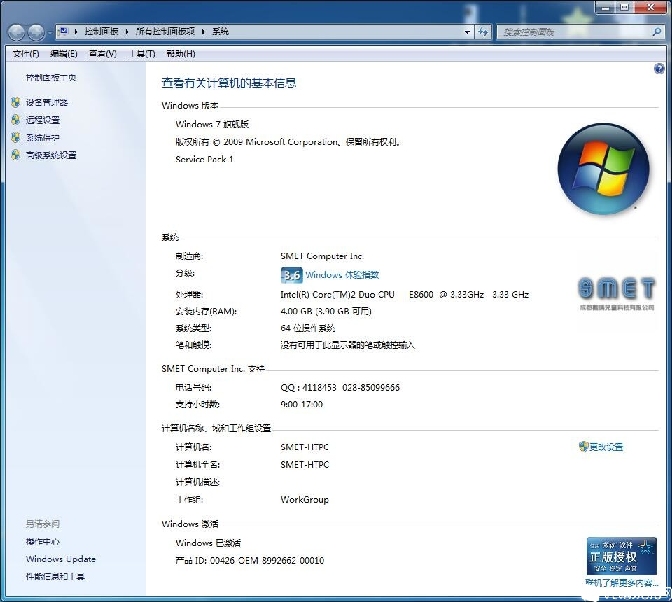Click the SMET manufacturer logo
The image size is (672, 602).
617,294
